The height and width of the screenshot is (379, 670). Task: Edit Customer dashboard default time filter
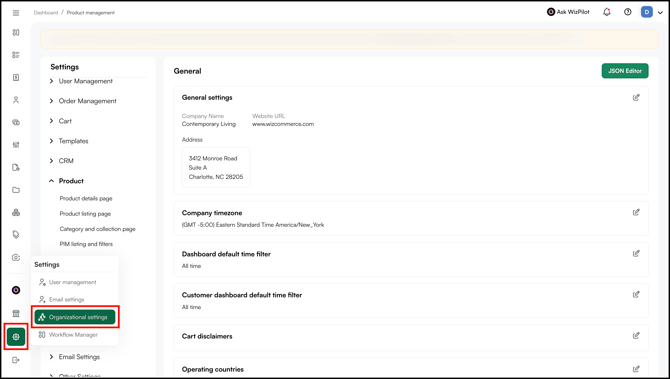pyautogui.click(x=636, y=294)
